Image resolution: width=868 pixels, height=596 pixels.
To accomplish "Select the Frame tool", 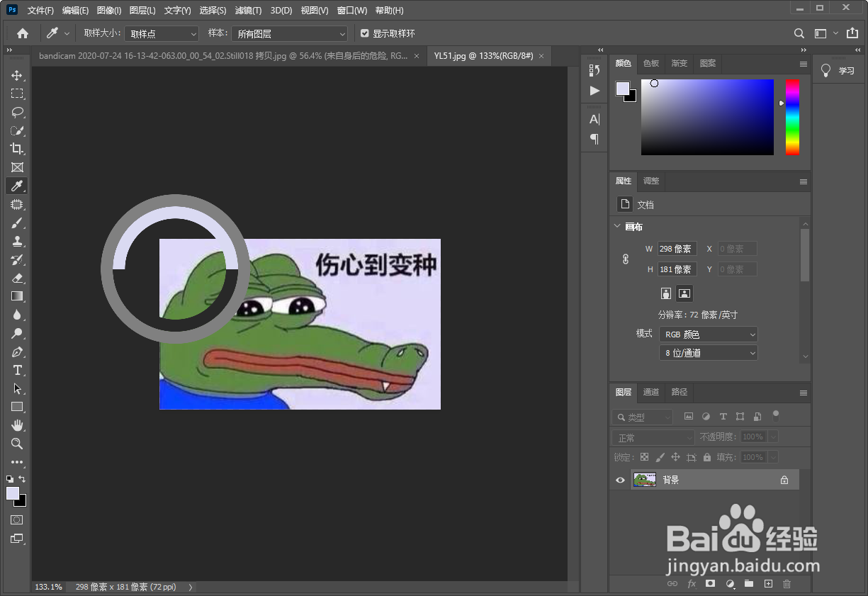I will pos(17,167).
